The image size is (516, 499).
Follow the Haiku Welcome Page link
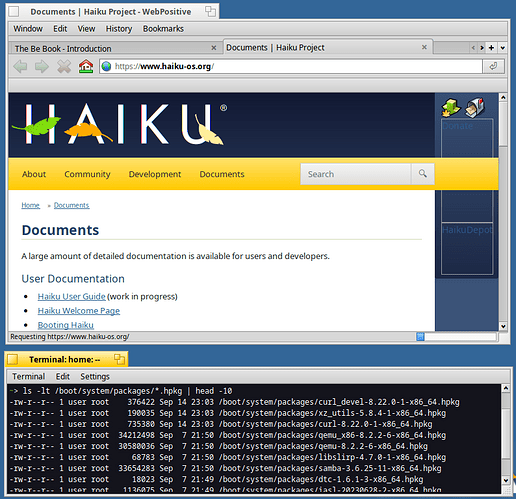click(x=79, y=311)
